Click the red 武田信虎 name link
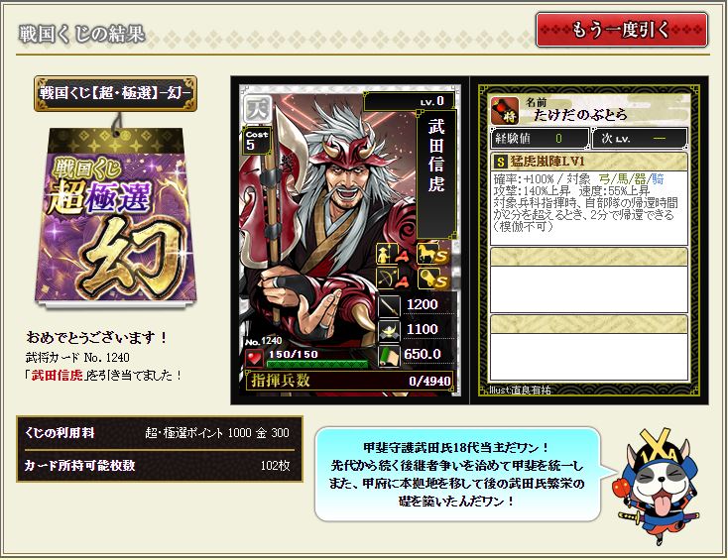This screenshot has width=728, height=560. [57, 375]
